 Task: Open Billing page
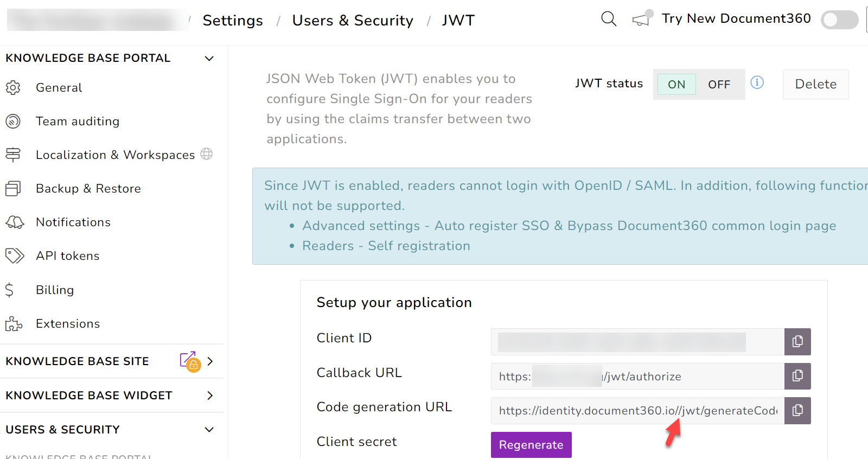(x=55, y=290)
